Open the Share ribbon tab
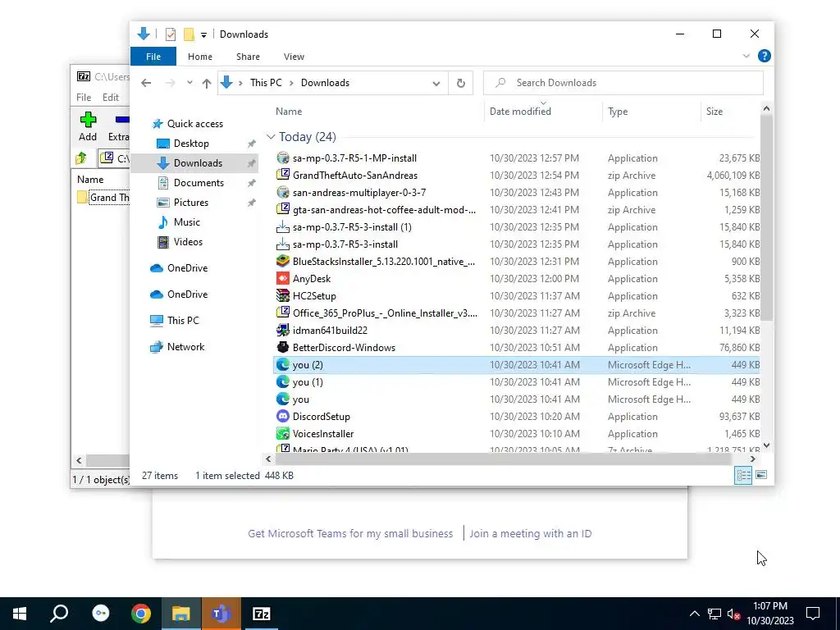Viewport: 840px width, 630px height. pyautogui.click(x=248, y=57)
